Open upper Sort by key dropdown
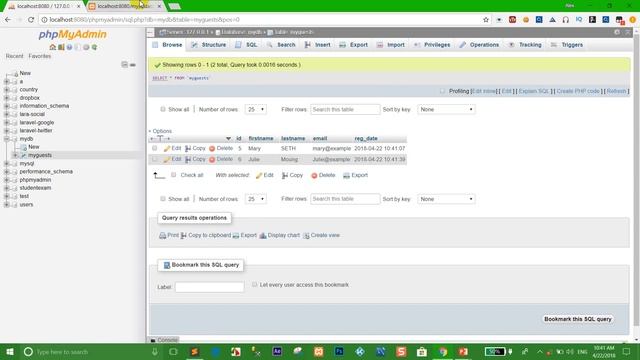Image resolution: width=640 pixels, height=360 pixels. pos(446,109)
